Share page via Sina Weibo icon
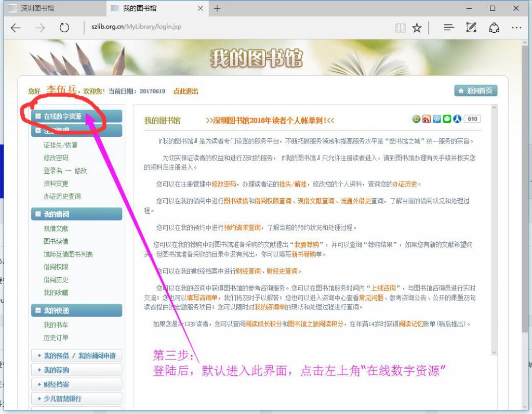This screenshot has height=414, width=532. click(x=427, y=119)
